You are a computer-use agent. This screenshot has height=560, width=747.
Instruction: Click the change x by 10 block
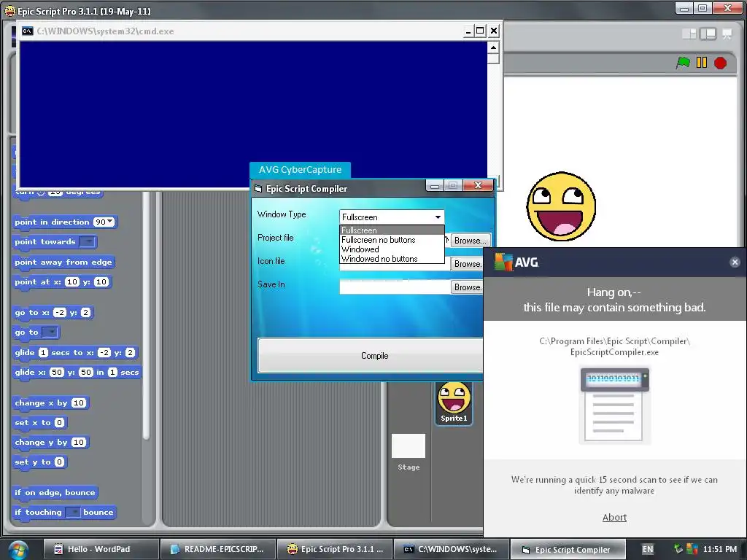pyautogui.click(x=50, y=402)
